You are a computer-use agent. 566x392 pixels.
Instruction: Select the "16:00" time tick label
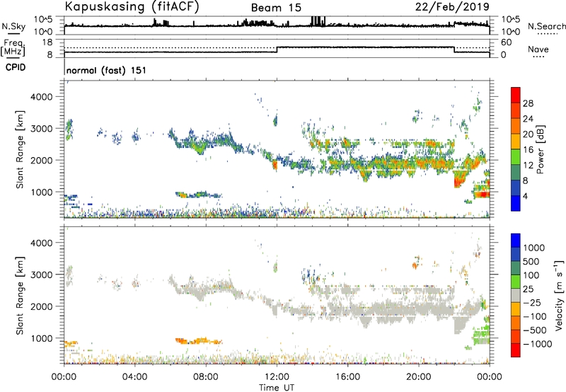pyautogui.click(x=347, y=377)
